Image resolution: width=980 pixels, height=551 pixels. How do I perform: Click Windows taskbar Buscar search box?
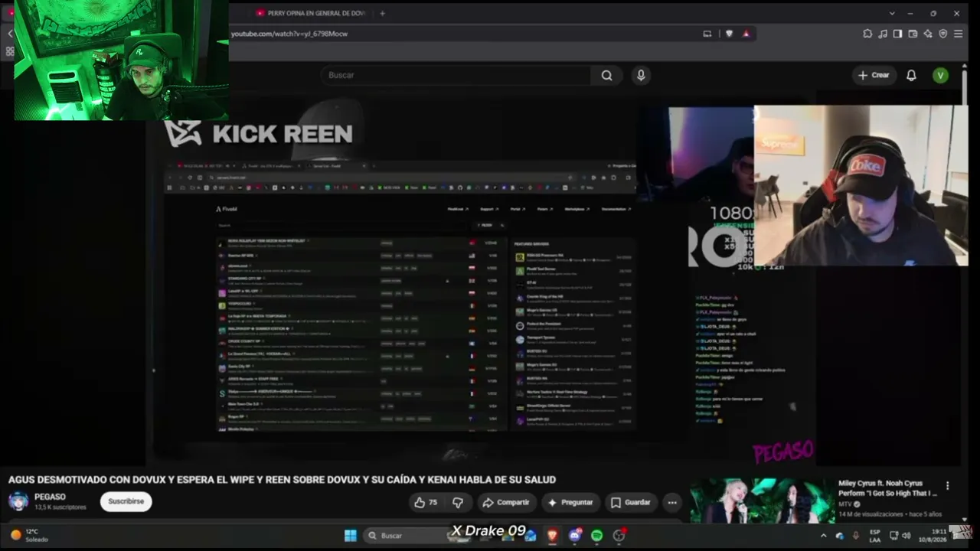(x=406, y=535)
